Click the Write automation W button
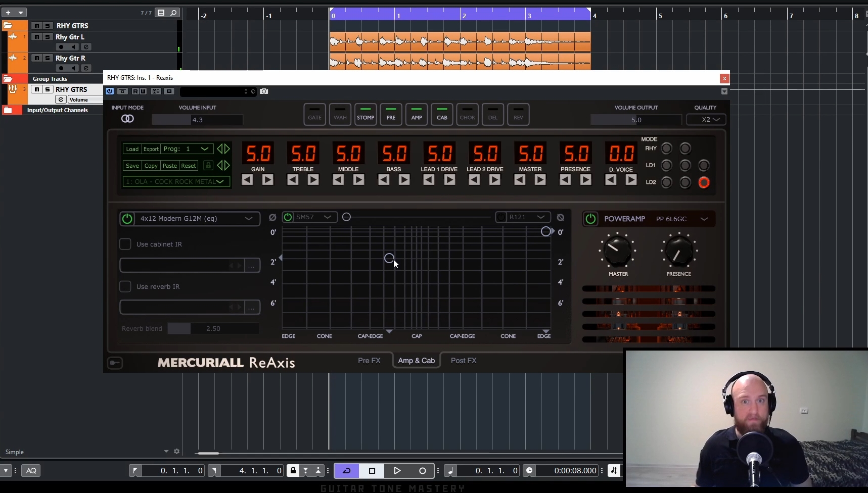 click(x=143, y=91)
